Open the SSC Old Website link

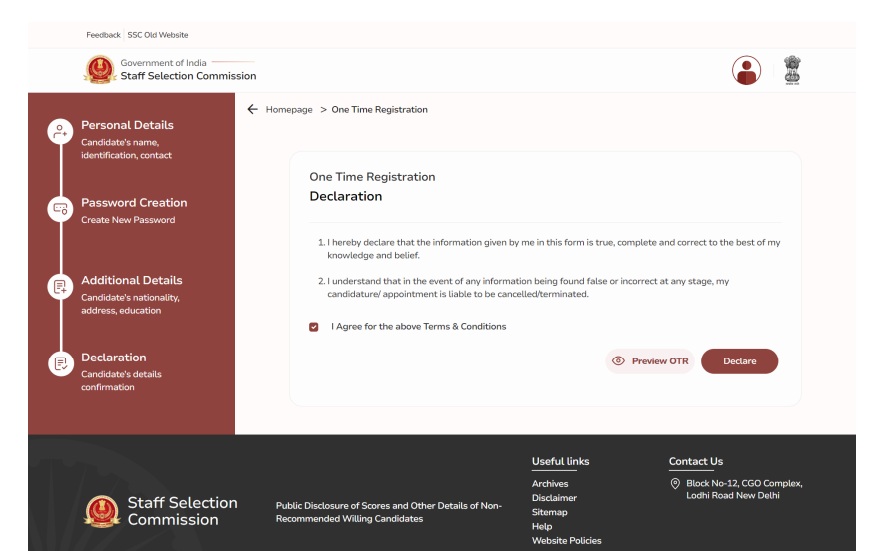(158, 35)
